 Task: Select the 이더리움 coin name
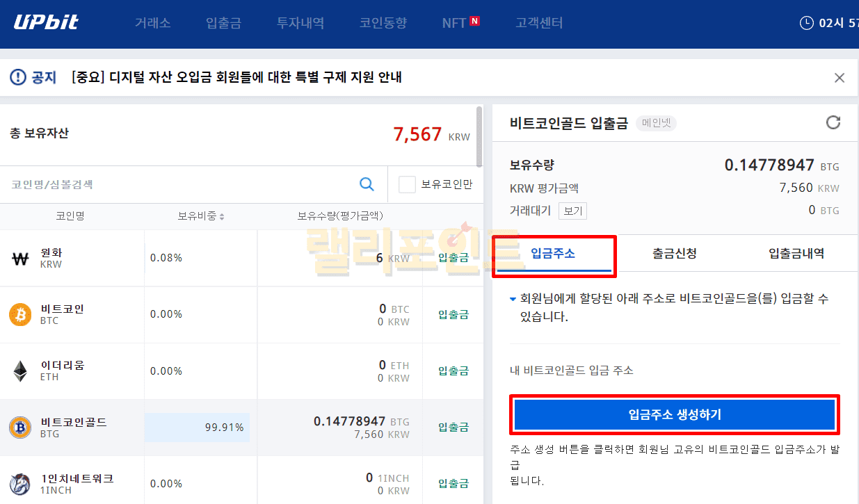(63, 365)
